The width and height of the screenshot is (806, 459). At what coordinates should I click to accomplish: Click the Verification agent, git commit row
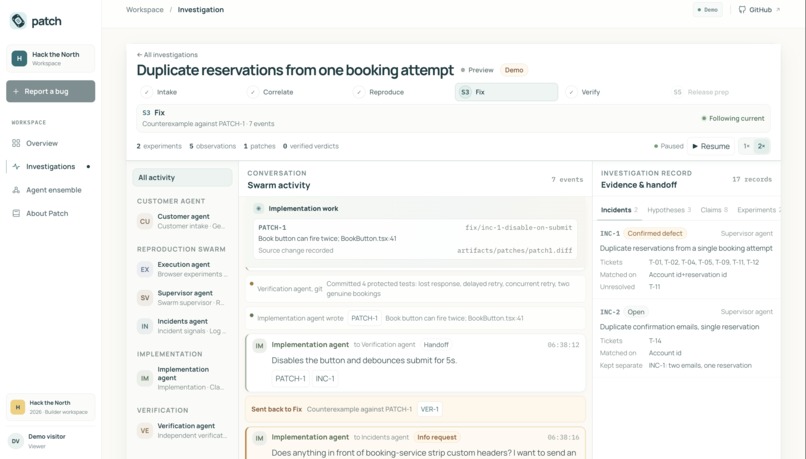click(x=415, y=289)
